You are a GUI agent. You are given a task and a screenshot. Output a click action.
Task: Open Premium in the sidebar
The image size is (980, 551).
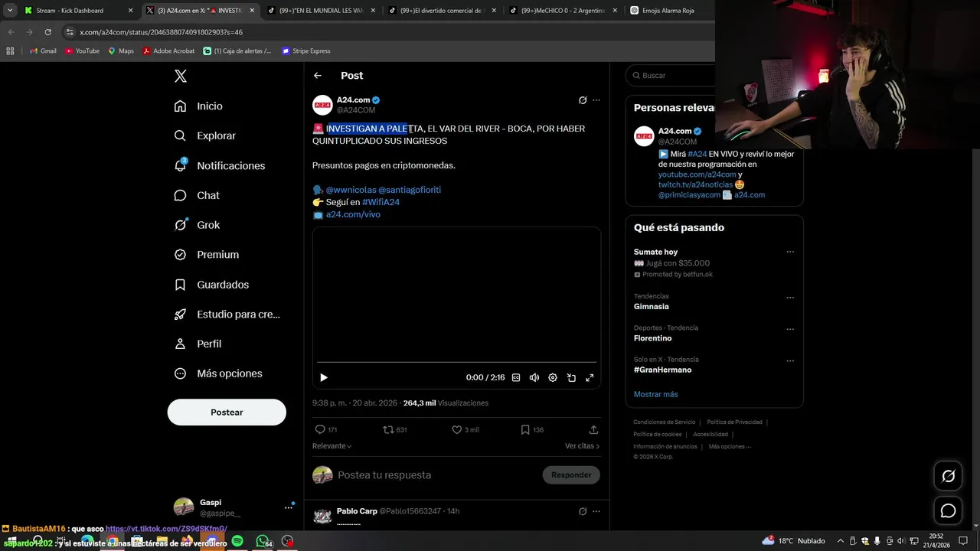coord(207,254)
